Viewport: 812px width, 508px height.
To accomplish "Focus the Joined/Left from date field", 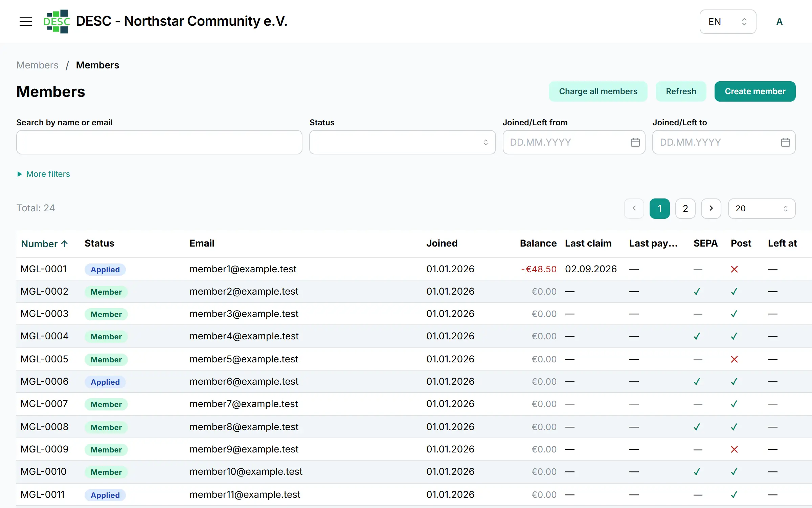I will (x=574, y=142).
